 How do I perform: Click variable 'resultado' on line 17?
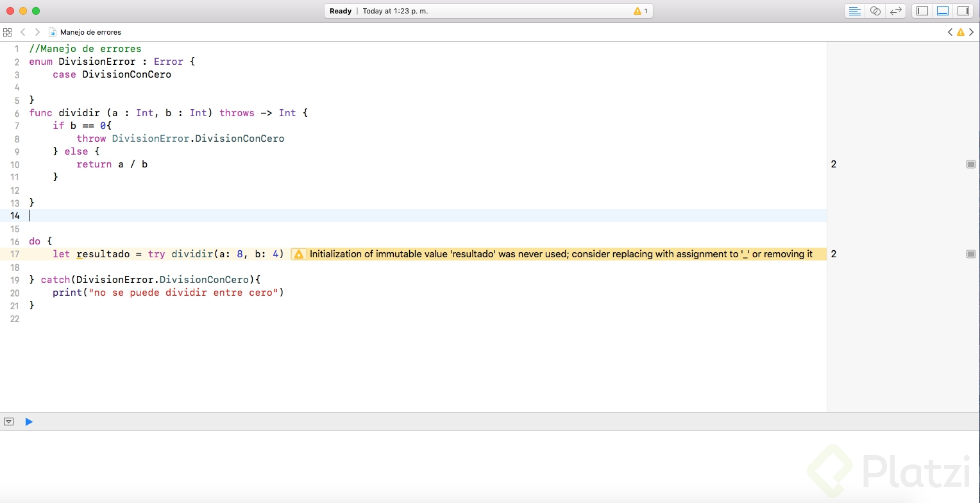point(103,254)
